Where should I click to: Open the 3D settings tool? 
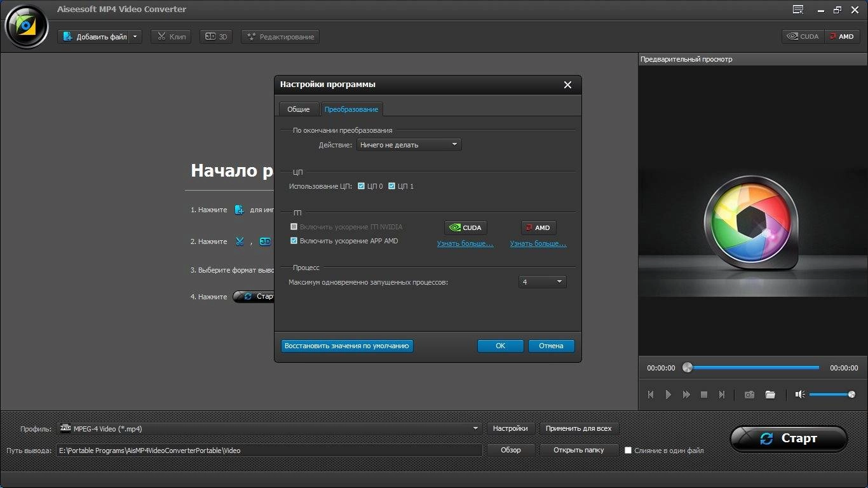pyautogui.click(x=216, y=37)
